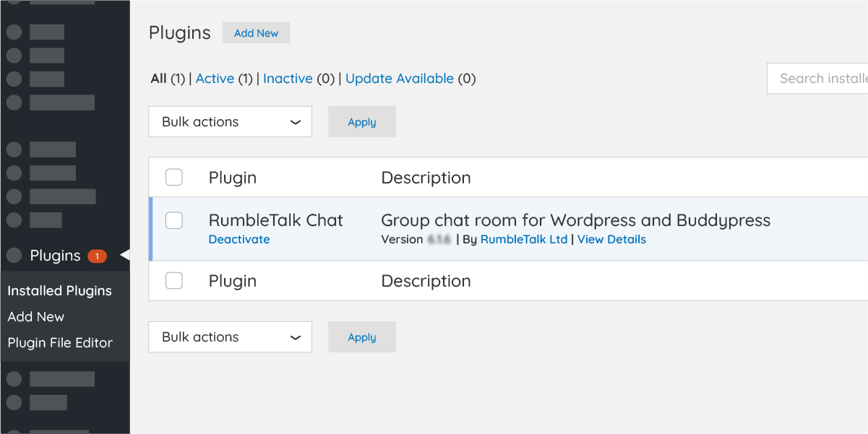Open the top Bulk actions dropdown

(230, 121)
